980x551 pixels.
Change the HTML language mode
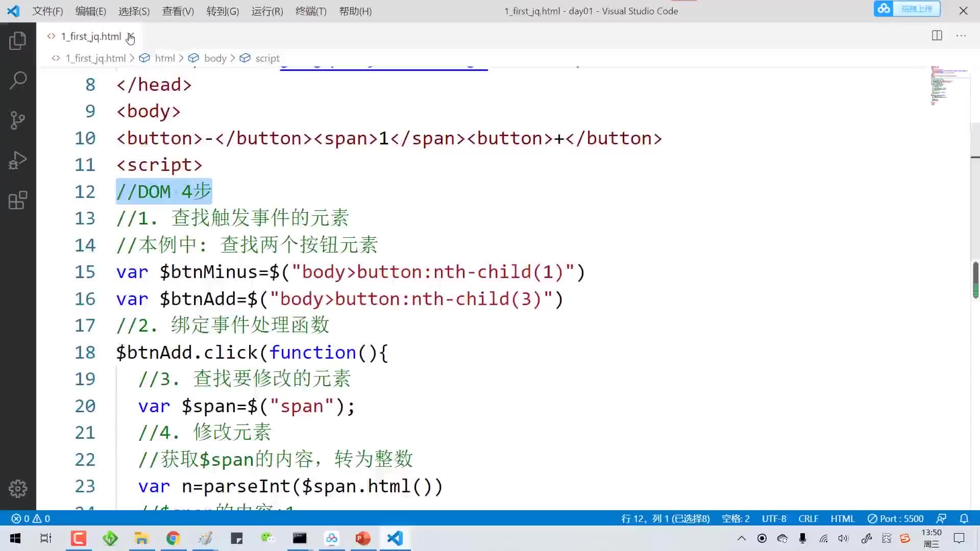tap(842, 518)
